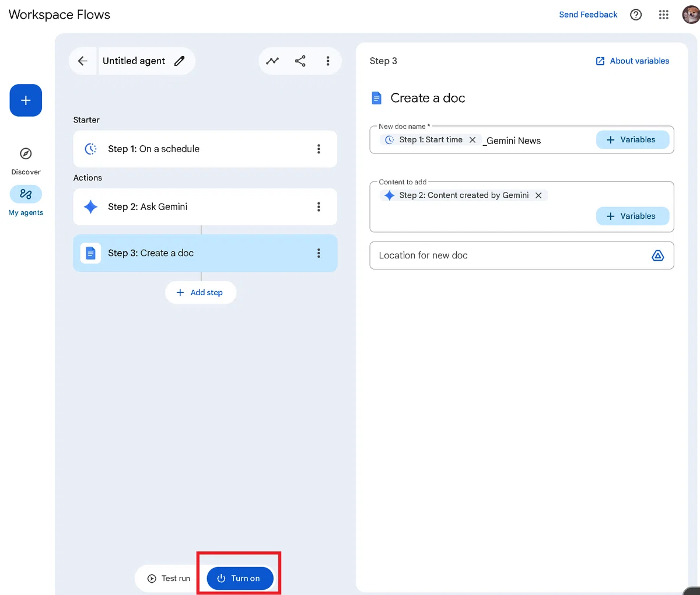The width and height of the screenshot is (700, 595).
Task: Select Step 2: Ask Gemini
Action: click(x=205, y=206)
